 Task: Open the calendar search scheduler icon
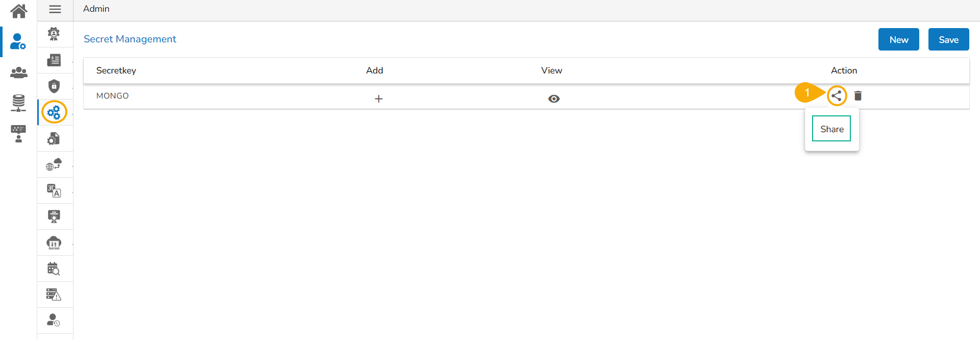[x=54, y=269]
